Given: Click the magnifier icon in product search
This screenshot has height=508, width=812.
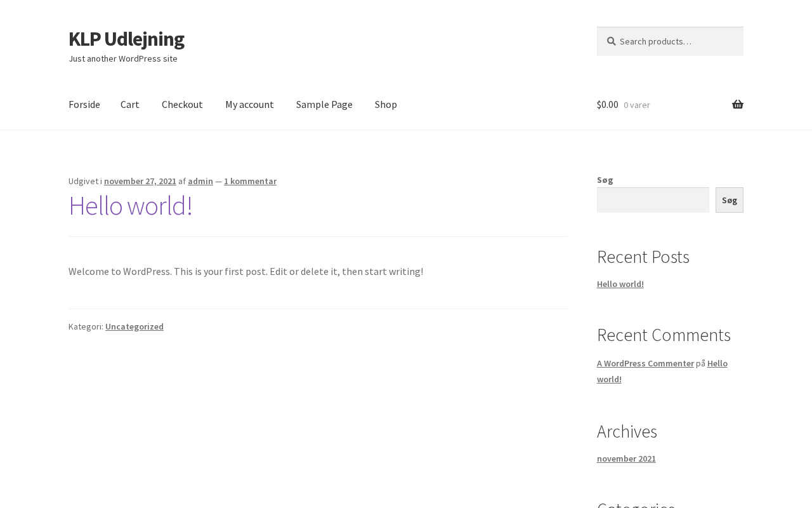Looking at the screenshot, I should pyautogui.click(x=611, y=41).
